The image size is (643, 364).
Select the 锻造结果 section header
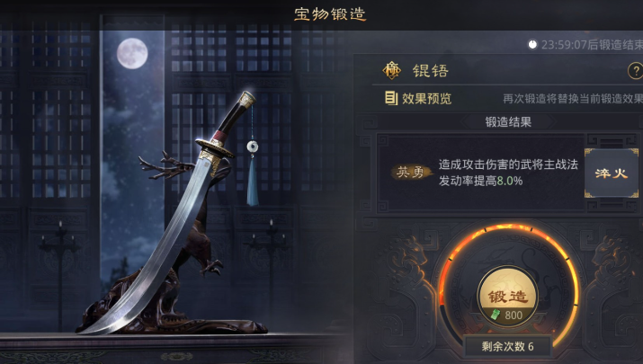click(508, 121)
